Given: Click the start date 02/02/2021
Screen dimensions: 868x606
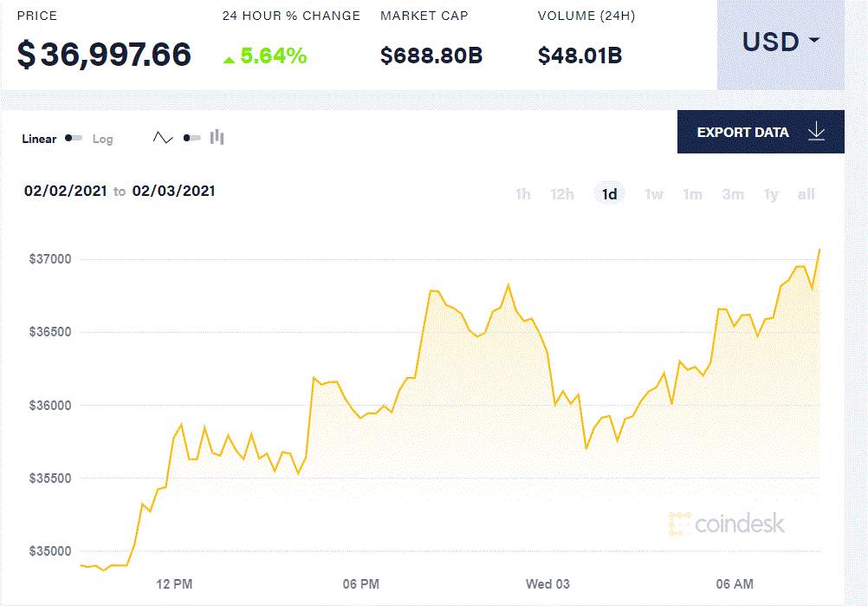Looking at the screenshot, I should (65, 191).
